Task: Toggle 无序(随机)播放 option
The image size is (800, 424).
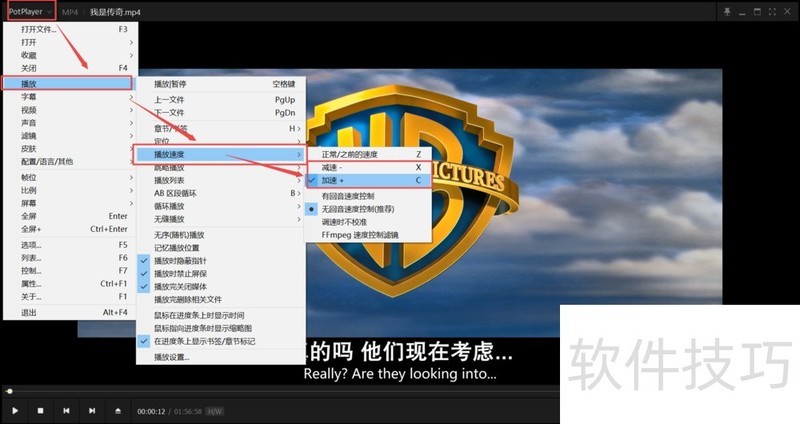Action: click(221, 235)
